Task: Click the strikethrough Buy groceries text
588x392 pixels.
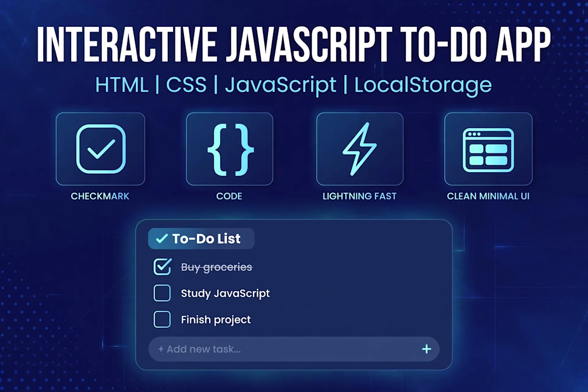Action: click(216, 267)
